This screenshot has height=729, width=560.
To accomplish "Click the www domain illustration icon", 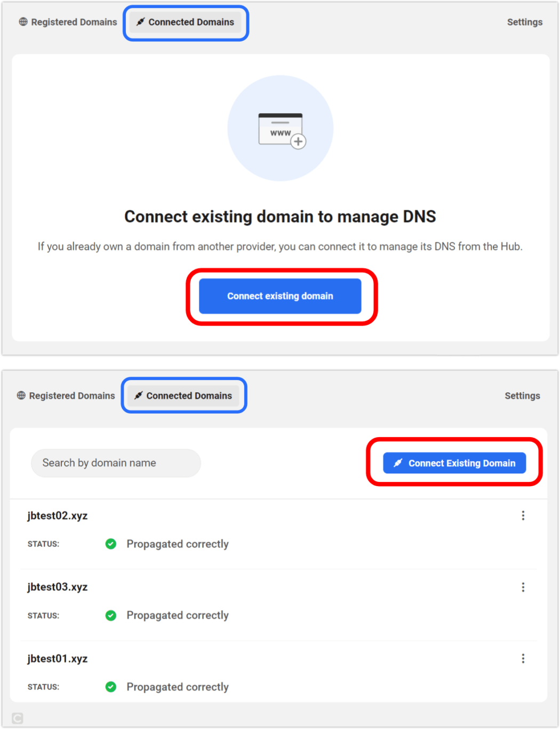I will pyautogui.click(x=280, y=128).
